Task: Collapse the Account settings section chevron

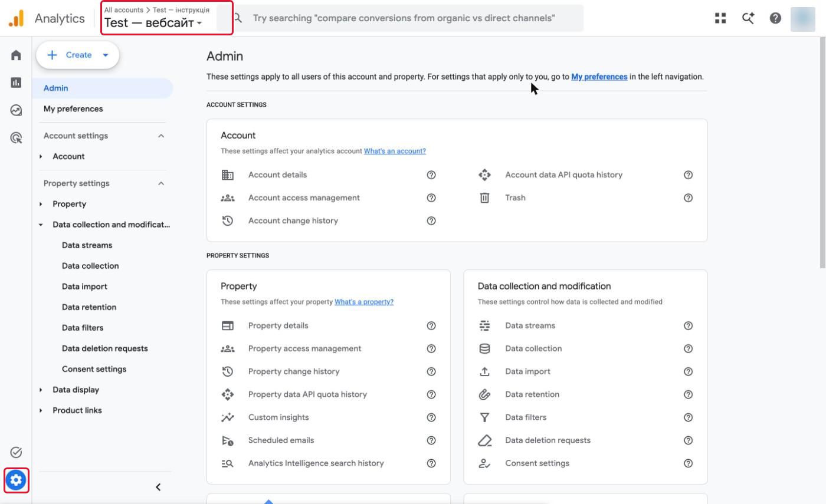Action: [x=161, y=136]
